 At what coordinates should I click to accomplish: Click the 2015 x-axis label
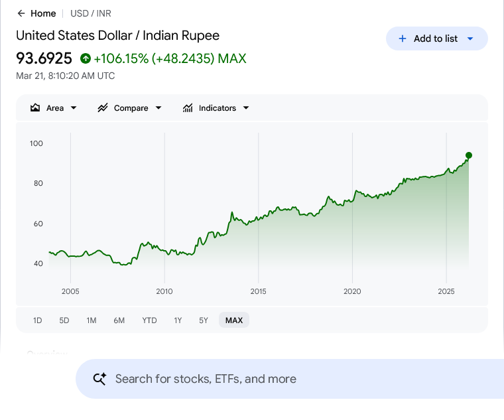click(x=258, y=291)
